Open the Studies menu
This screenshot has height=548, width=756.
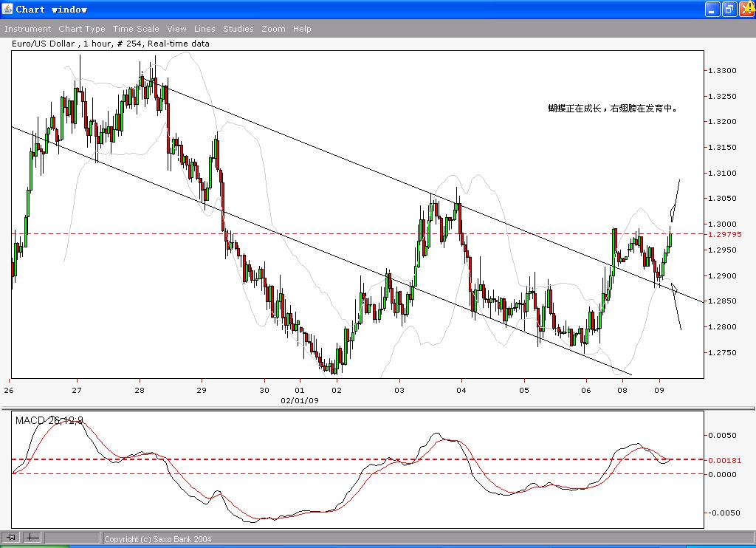tap(238, 29)
